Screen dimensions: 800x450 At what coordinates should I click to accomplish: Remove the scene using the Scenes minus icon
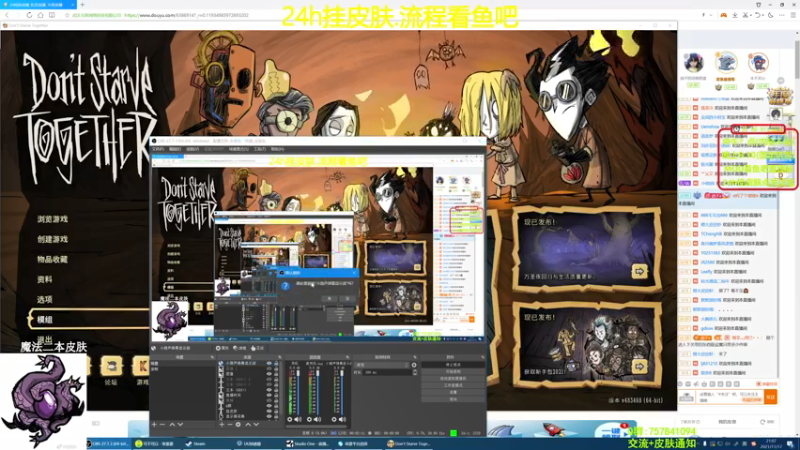(163, 424)
